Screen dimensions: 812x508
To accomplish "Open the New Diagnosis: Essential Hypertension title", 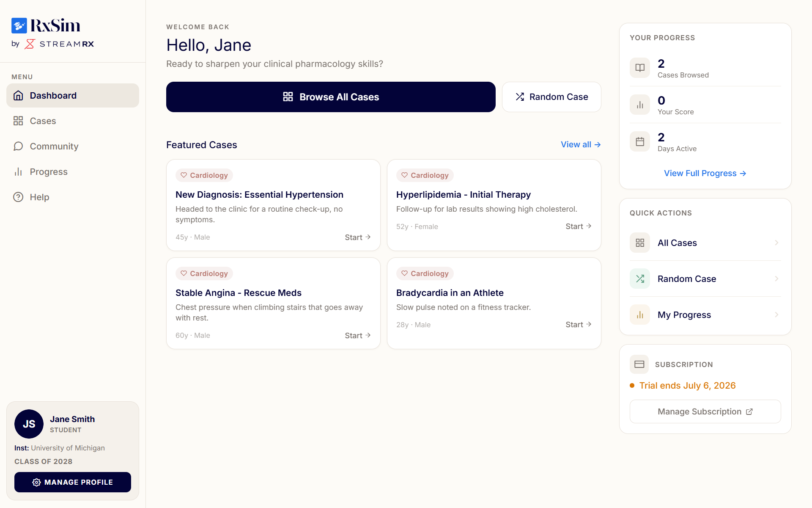I will 259,195.
